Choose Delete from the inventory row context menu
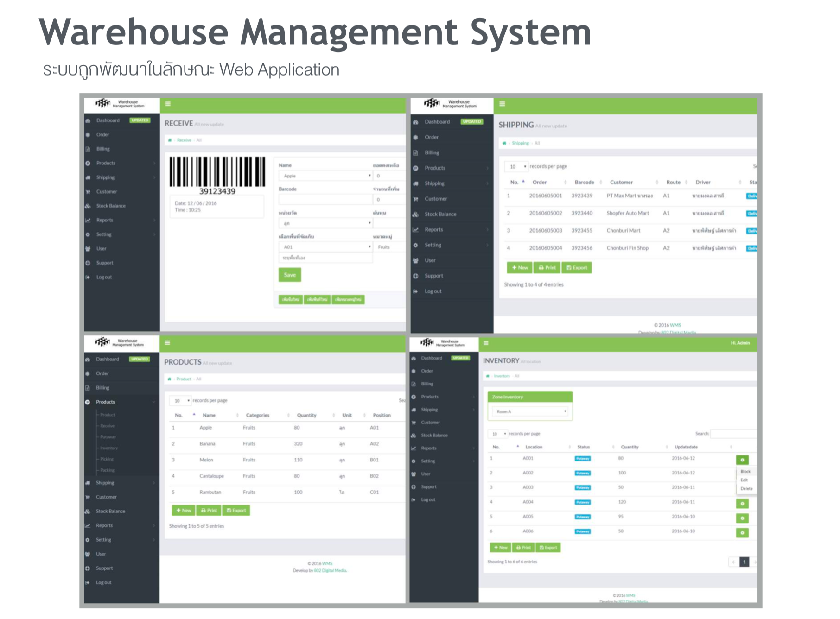840x619 pixels. [x=746, y=489]
